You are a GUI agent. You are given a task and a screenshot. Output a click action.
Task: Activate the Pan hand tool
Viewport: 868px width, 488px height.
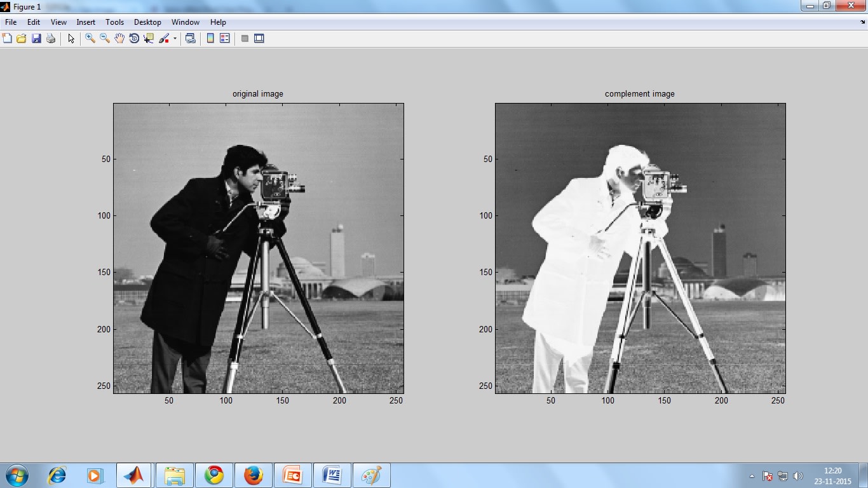119,39
